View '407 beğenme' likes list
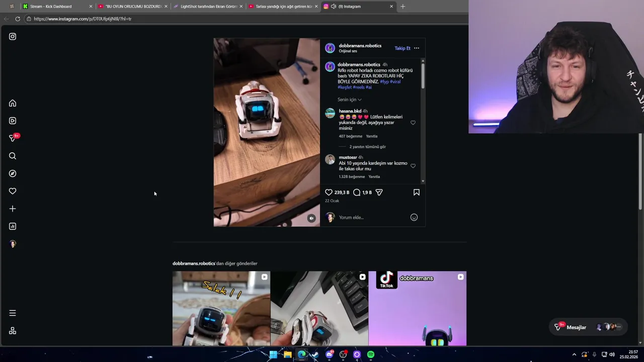 [351, 136]
